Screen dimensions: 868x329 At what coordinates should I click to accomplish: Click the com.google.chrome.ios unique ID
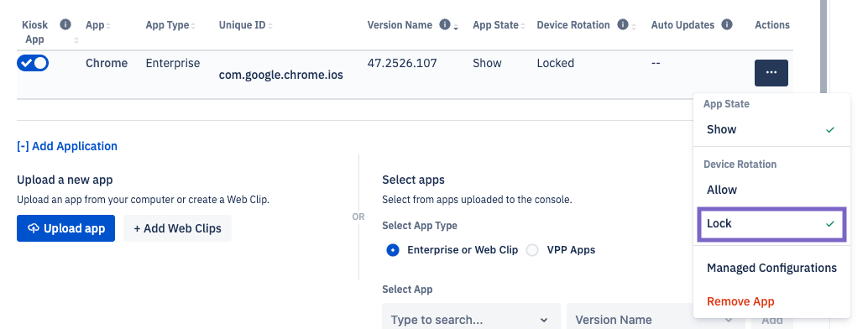[280, 75]
